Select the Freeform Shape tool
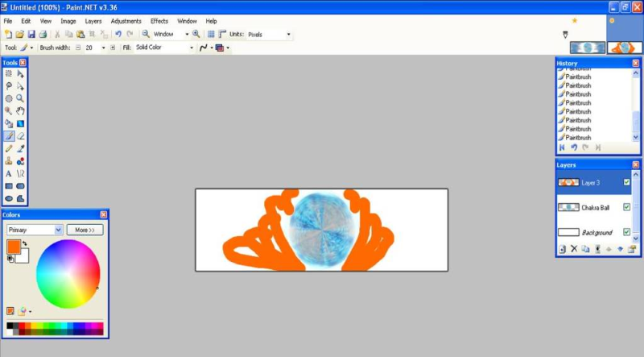This screenshot has height=357, width=644. [x=21, y=199]
